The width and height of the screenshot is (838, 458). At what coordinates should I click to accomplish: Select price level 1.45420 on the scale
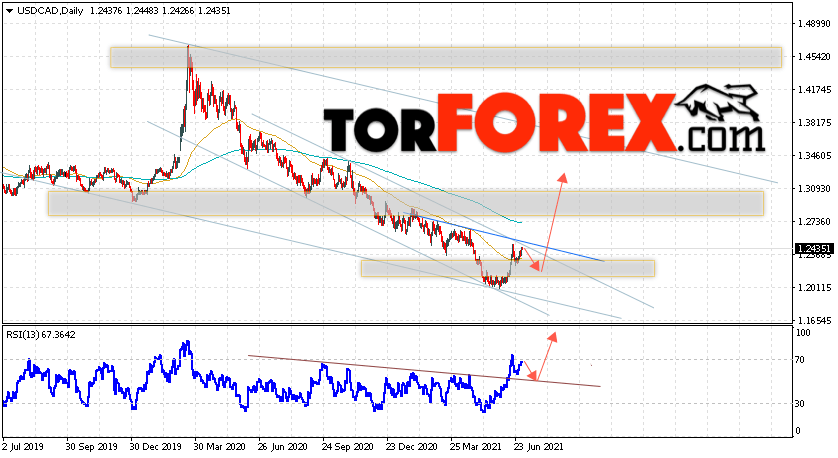pyautogui.click(x=814, y=57)
